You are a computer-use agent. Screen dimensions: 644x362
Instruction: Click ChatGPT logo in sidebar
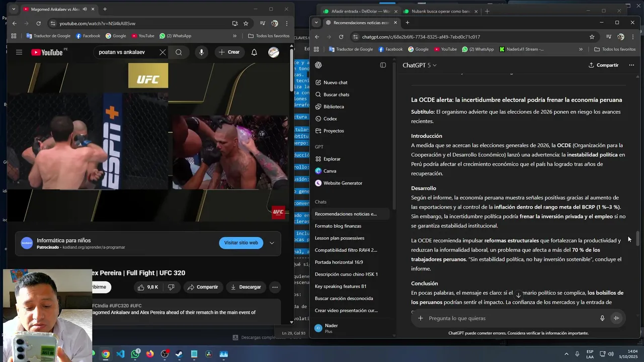tap(318, 65)
